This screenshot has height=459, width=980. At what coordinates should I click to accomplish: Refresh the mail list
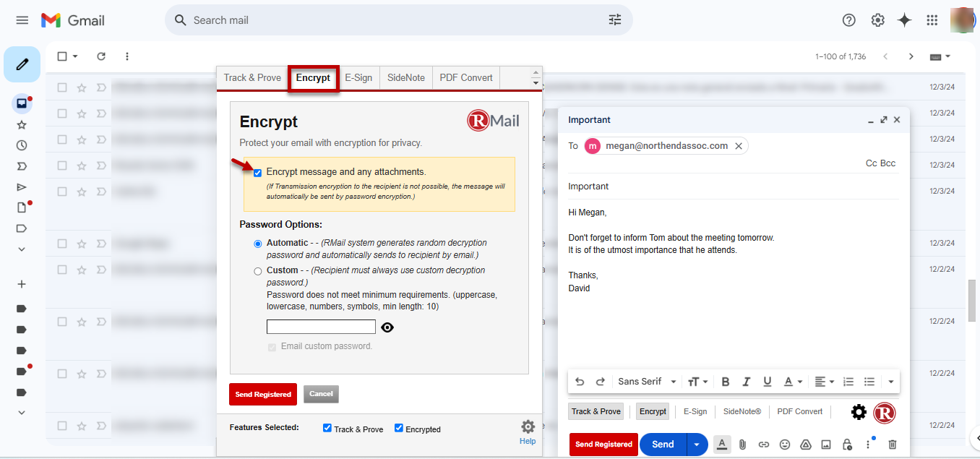[101, 56]
